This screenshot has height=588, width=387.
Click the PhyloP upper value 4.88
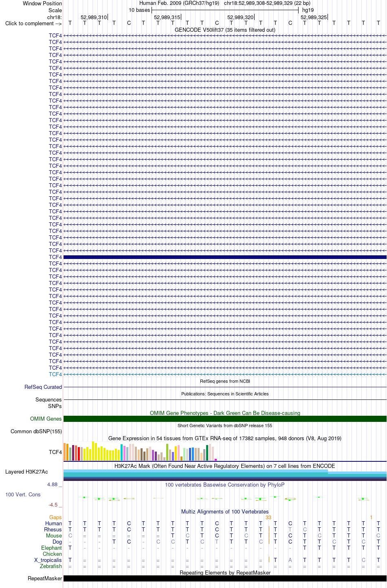(53, 484)
